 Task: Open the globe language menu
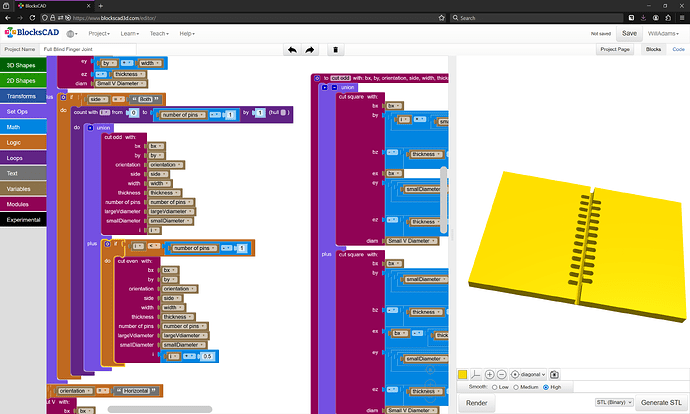pyautogui.click(x=72, y=34)
